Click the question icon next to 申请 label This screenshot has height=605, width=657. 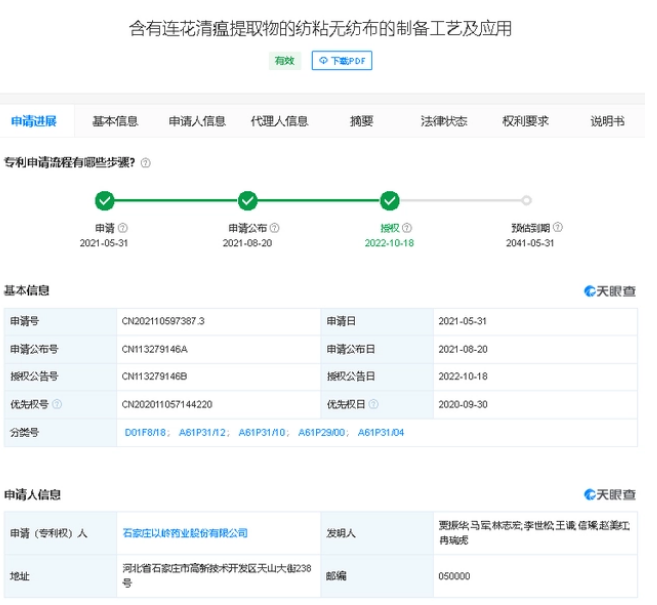tap(123, 228)
